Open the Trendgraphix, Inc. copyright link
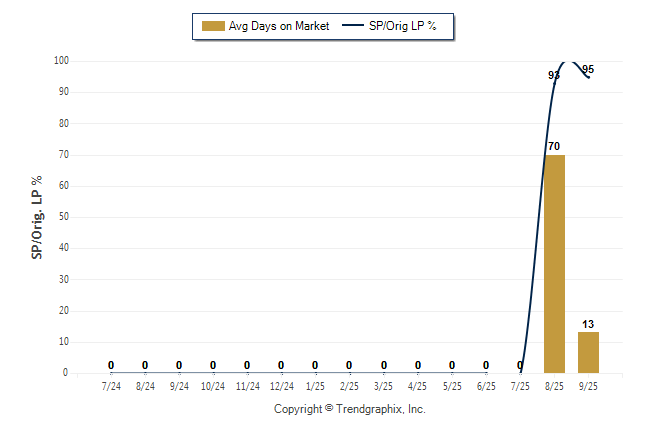Image resolution: width=646 pixels, height=434 pixels. 350,409
